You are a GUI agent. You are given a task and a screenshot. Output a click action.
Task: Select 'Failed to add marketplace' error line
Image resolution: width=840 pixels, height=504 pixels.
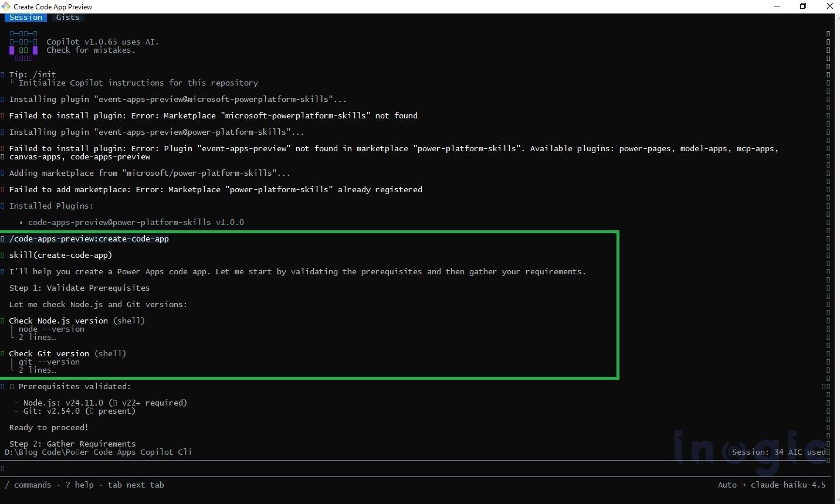point(216,189)
